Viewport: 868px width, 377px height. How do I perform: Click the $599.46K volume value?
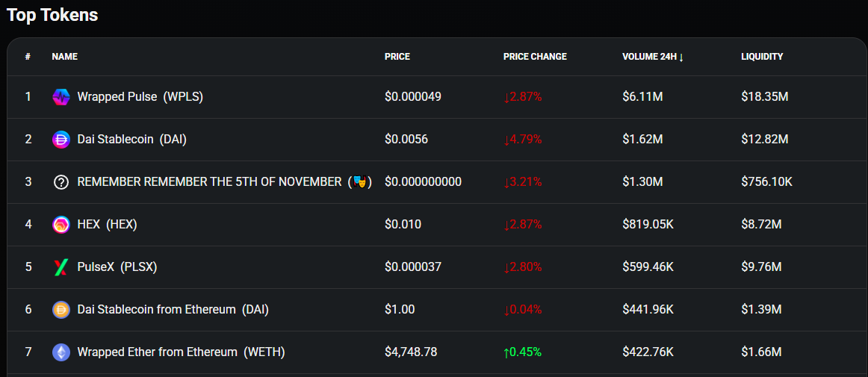pyautogui.click(x=648, y=267)
